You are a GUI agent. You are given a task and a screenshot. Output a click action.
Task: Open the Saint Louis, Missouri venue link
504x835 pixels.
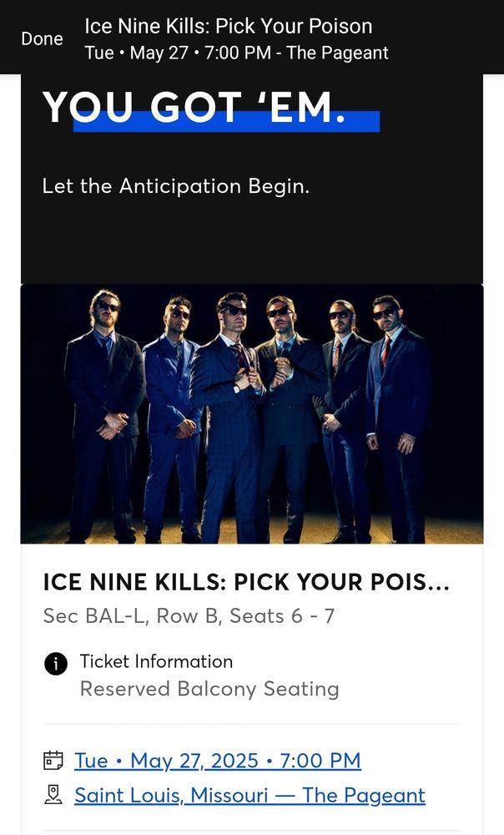tap(249, 796)
